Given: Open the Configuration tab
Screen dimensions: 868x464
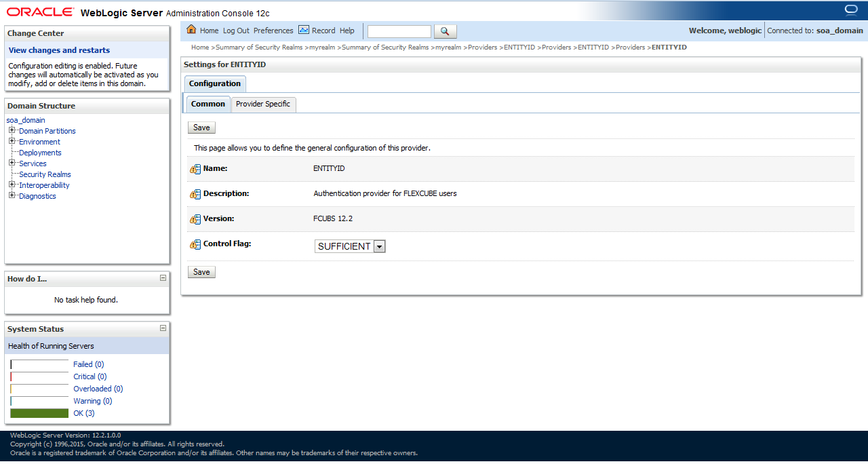Looking at the screenshot, I should [x=215, y=83].
